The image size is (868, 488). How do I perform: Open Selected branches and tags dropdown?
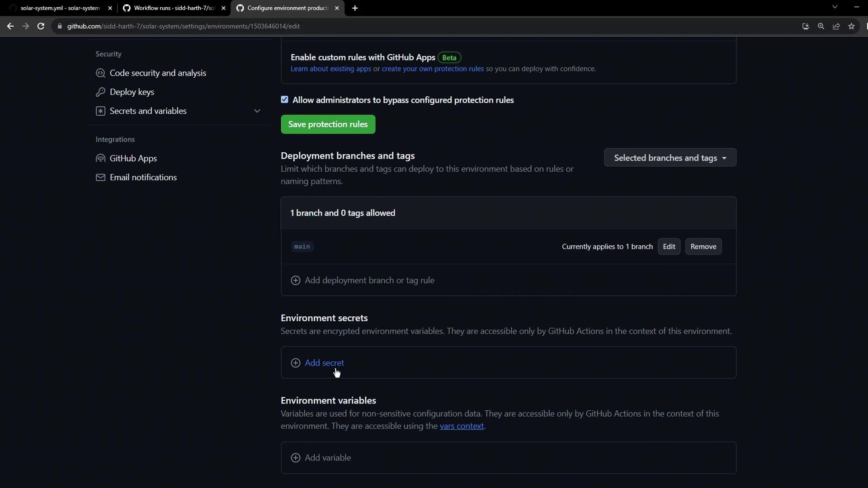tap(670, 158)
